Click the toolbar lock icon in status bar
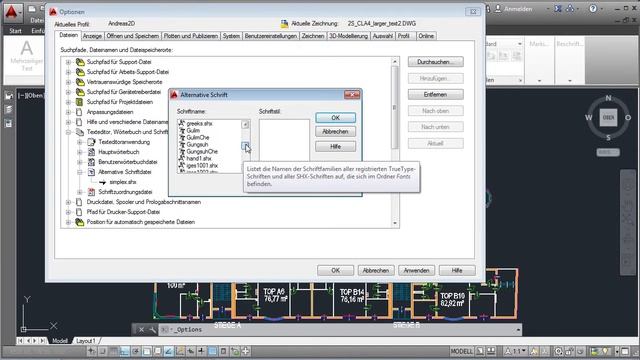This screenshot has height=360, width=640. click(569, 351)
